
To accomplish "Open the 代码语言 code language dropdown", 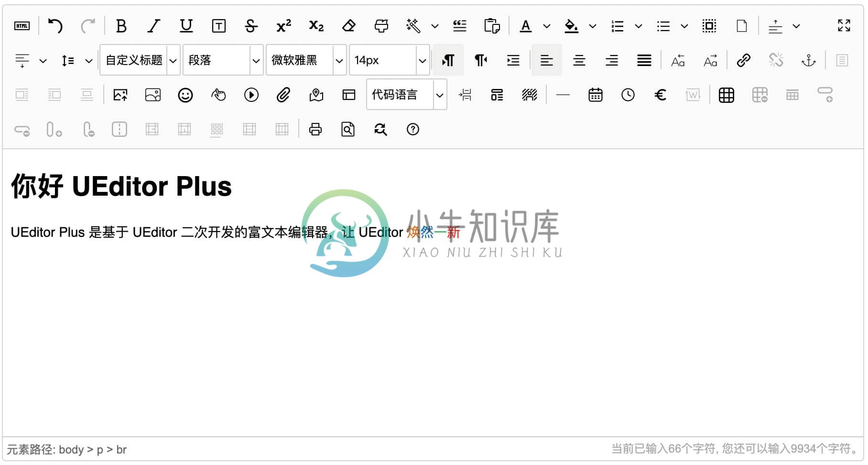I will [407, 94].
